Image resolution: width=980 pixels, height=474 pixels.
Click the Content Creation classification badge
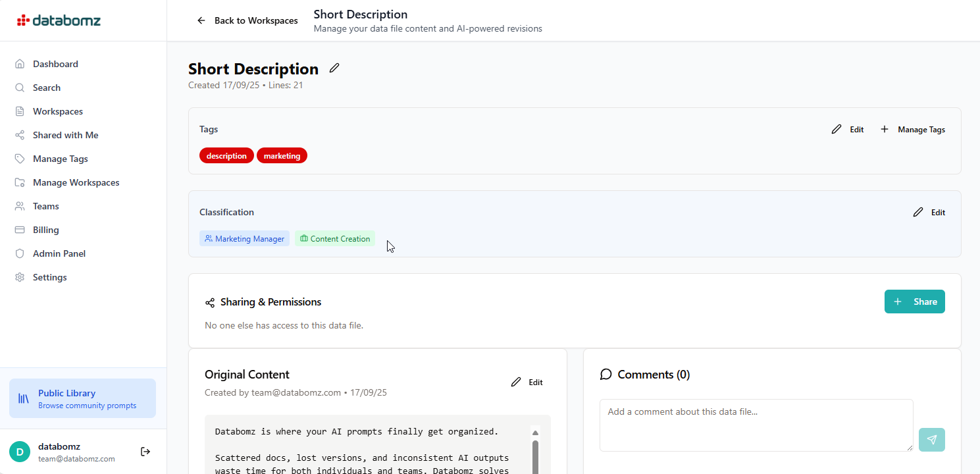point(335,239)
